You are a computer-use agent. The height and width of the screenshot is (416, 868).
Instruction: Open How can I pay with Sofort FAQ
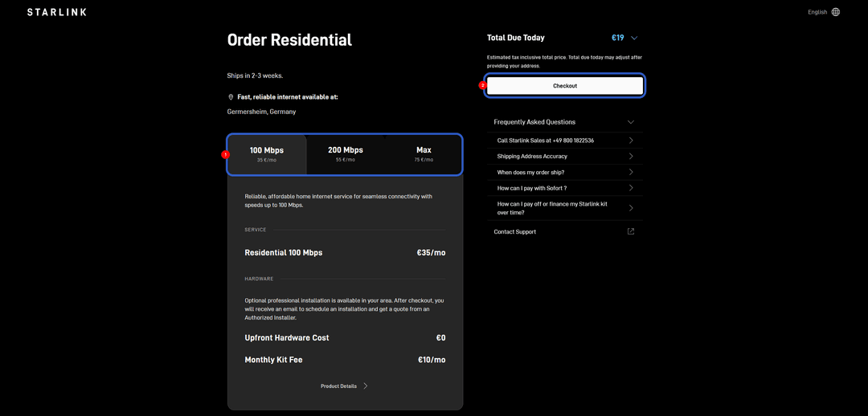click(x=565, y=188)
